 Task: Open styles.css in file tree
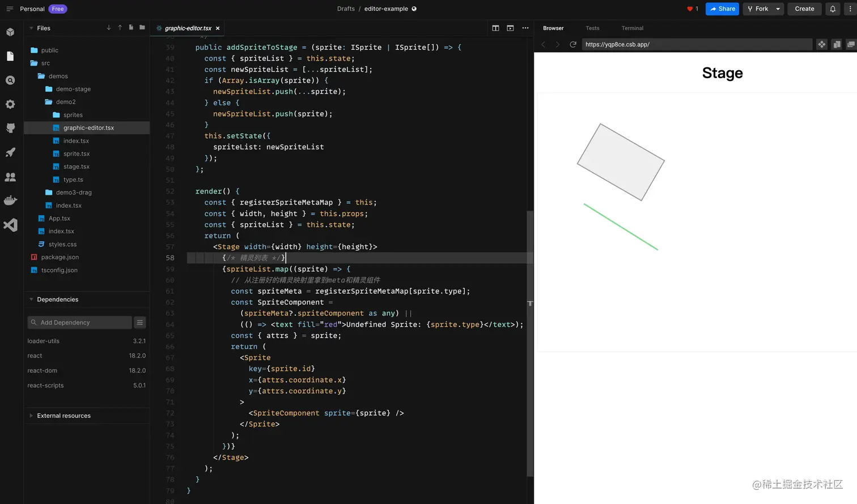click(x=87, y=244)
